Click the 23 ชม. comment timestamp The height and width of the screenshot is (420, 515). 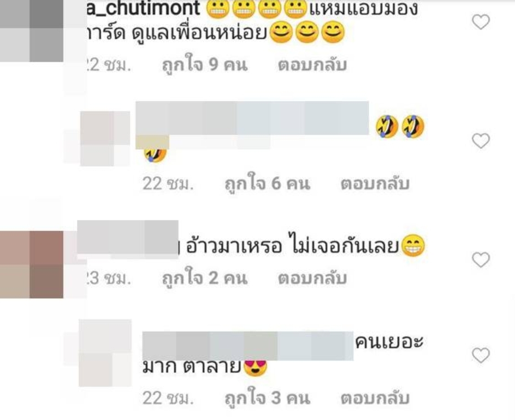point(108,279)
